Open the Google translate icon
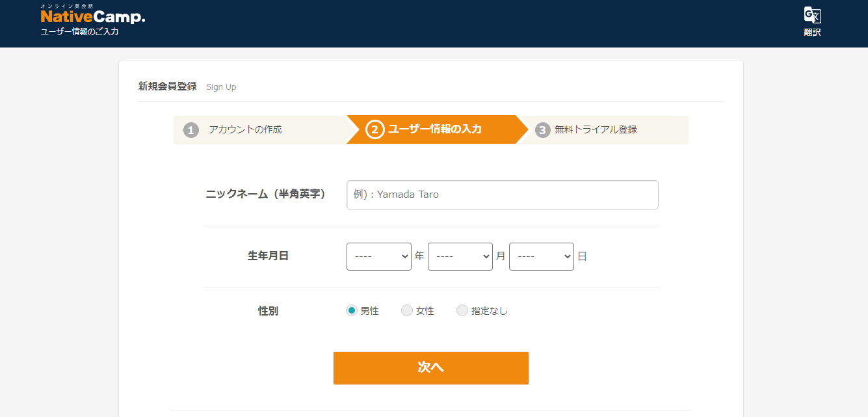 pyautogui.click(x=812, y=16)
